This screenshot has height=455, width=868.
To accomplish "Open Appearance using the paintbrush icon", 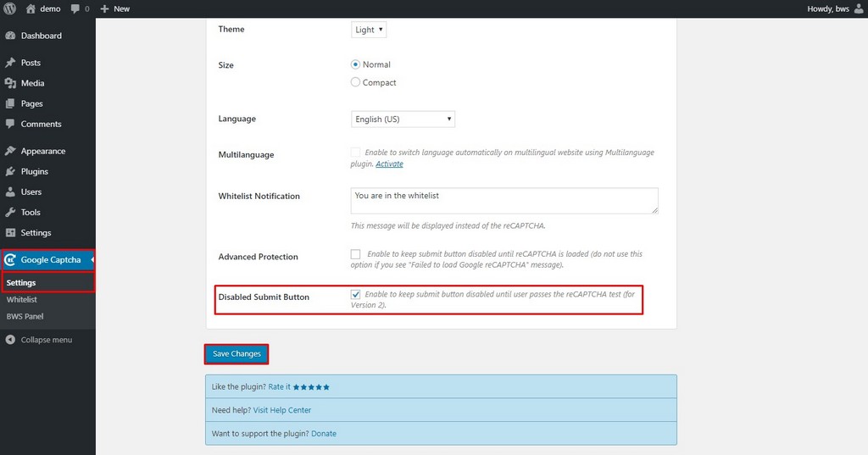I will click(x=10, y=151).
